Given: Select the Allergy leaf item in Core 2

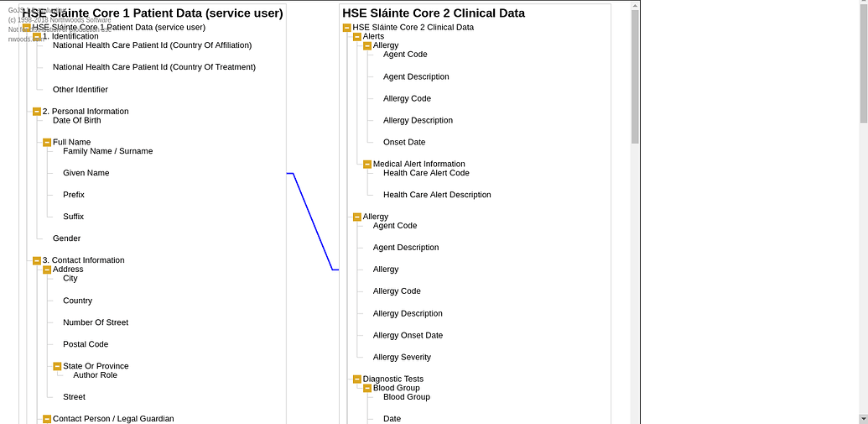Looking at the screenshot, I should [x=386, y=270].
